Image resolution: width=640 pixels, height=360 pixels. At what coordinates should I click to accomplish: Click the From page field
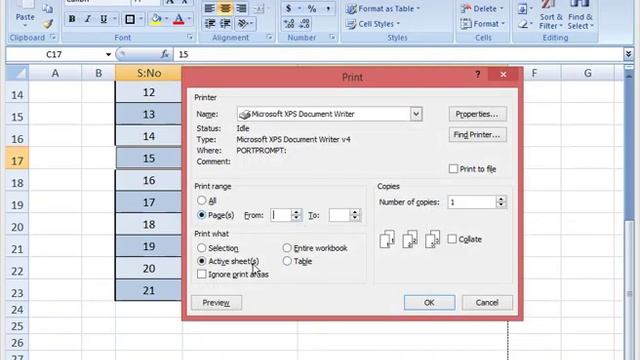coord(281,215)
